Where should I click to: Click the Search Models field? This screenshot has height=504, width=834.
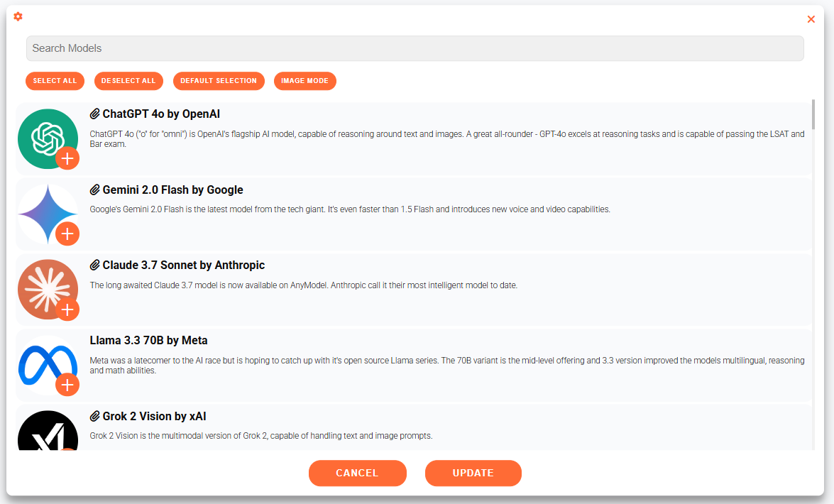click(x=415, y=48)
